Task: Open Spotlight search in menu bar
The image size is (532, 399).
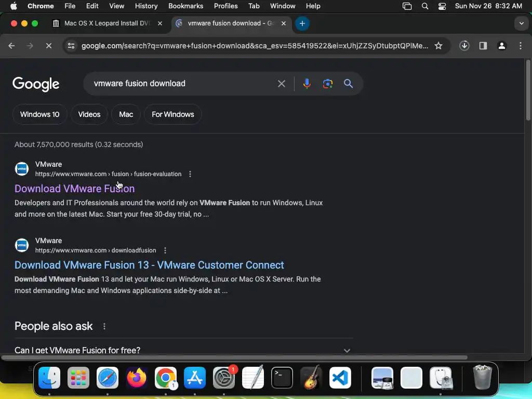Action: (x=425, y=6)
